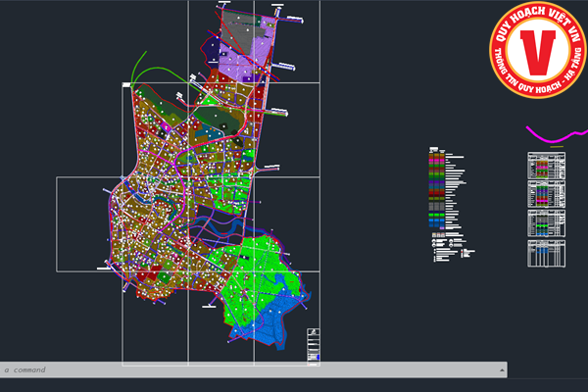Select the title block at sheet bottom-right
Viewport: 588px width, 392px height.
click(x=314, y=345)
